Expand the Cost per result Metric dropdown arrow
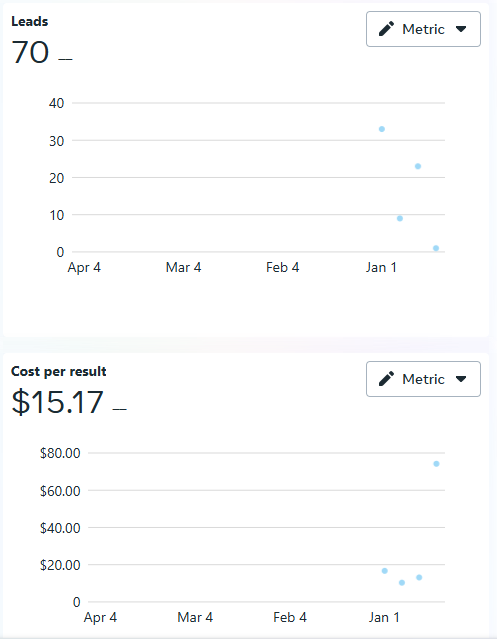 [x=461, y=379]
